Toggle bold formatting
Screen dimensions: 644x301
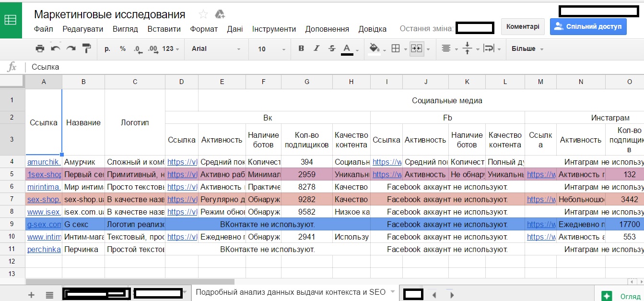301,48
